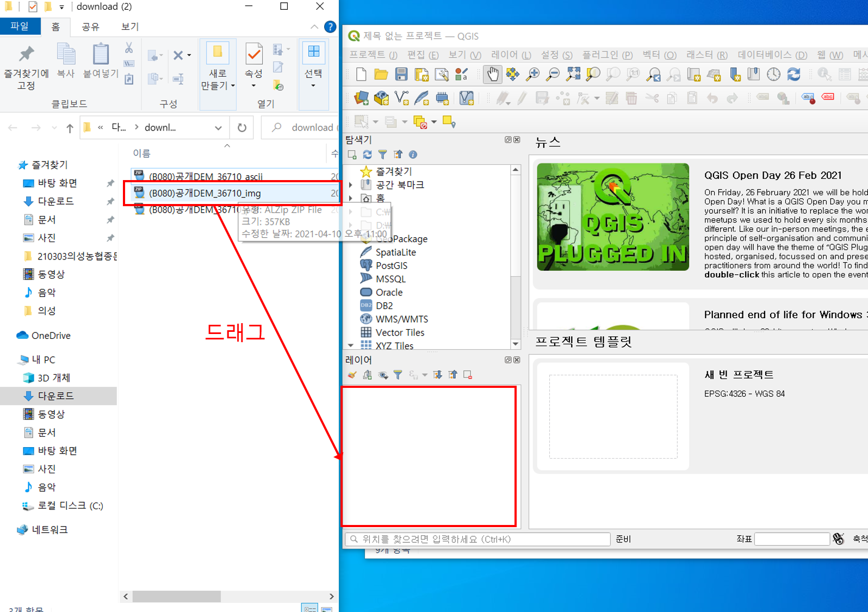868x612 pixels.
Task: Go up one folder in Explorer
Action: (70, 128)
